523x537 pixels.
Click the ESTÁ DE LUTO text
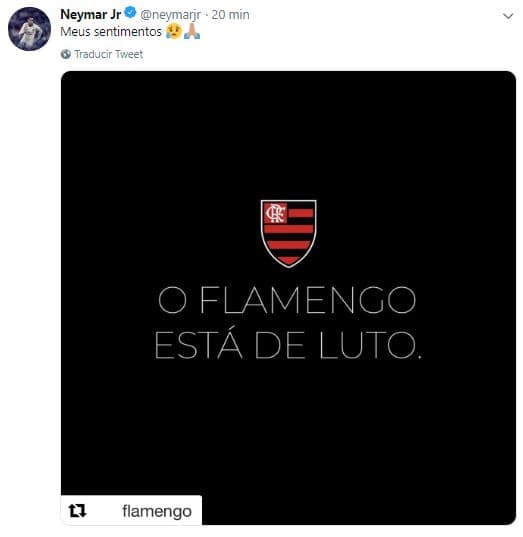pos(288,345)
